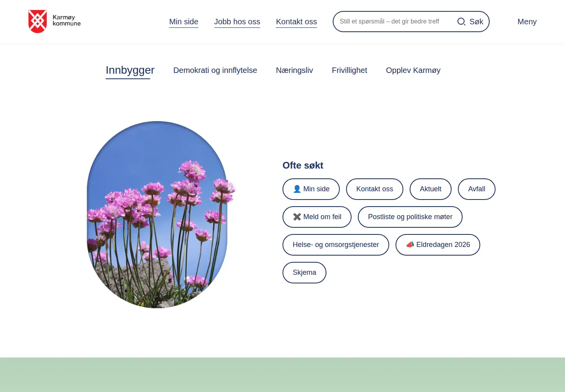Click the megaphone icon on Eldredagen 2026

pos(410,245)
